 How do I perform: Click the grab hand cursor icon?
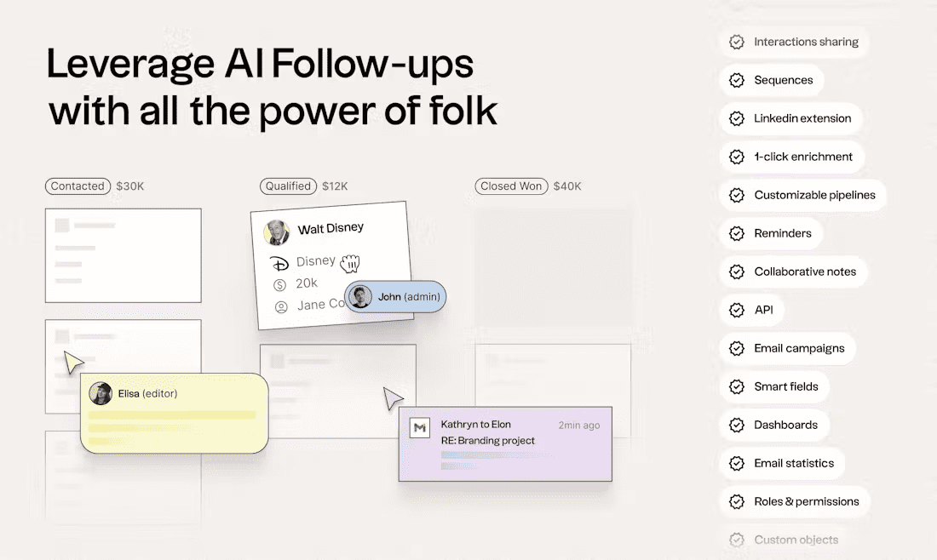tap(350, 263)
